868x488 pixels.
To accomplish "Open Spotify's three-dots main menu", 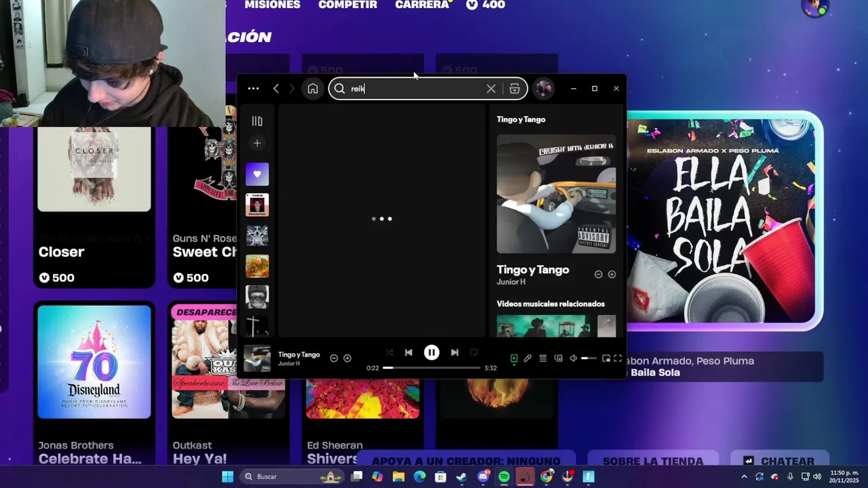I will 253,89.
